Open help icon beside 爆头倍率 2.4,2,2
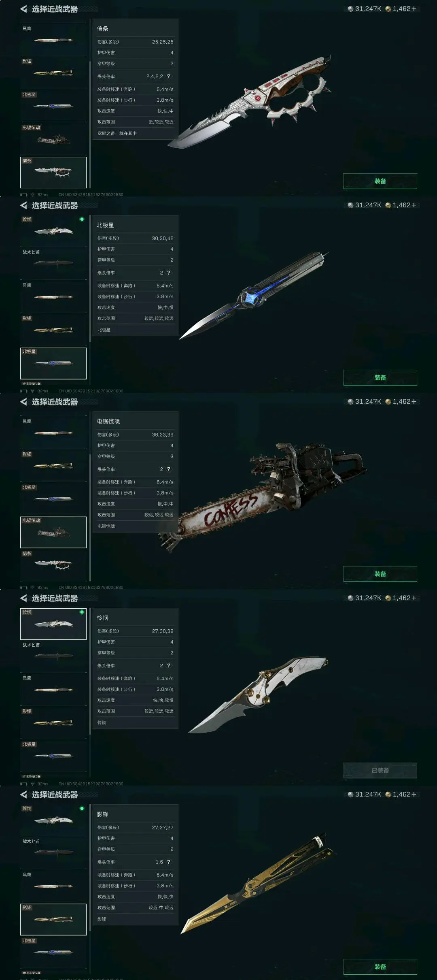The image size is (437, 980). (x=169, y=76)
